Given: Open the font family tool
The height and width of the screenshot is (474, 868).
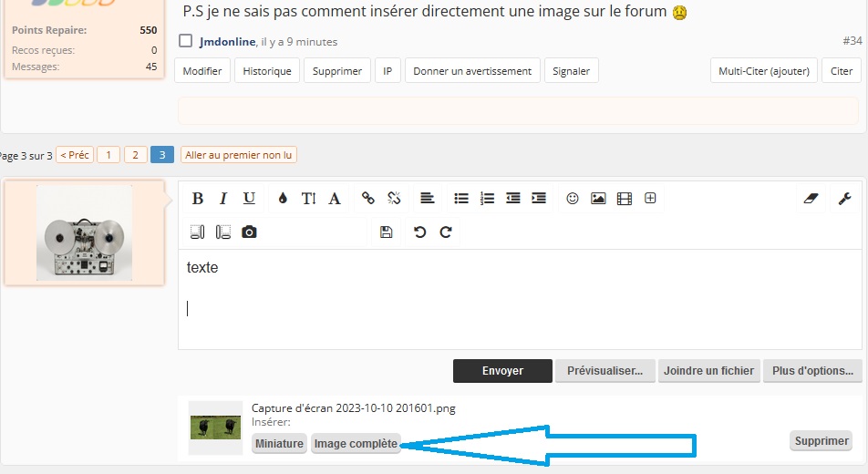Looking at the screenshot, I should pyautogui.click(x=335, y=198).
